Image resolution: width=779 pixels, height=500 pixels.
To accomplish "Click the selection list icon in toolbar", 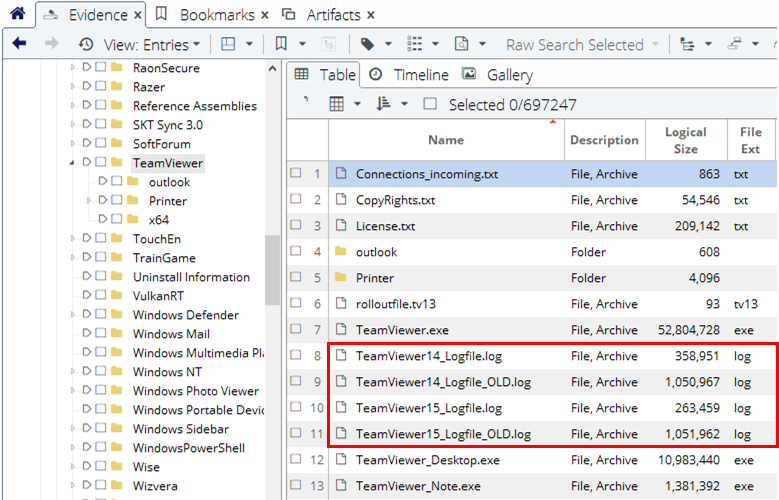I will pos(414,44).
